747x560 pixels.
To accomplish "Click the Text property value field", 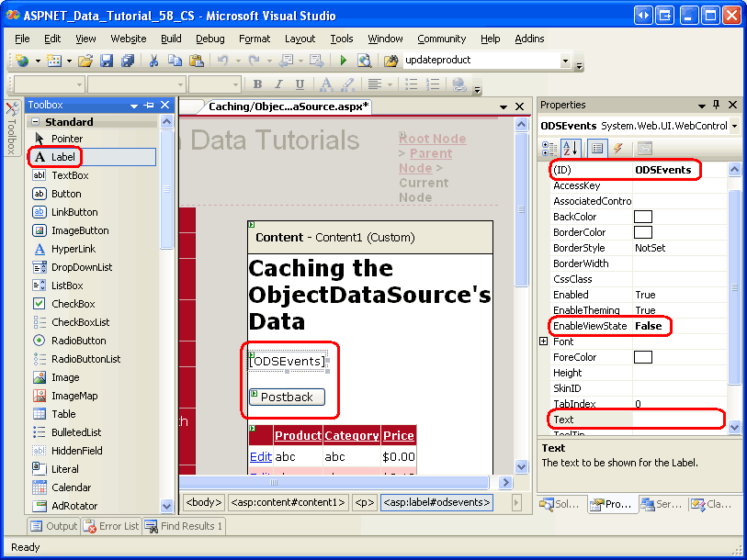I will pos(678,420).
